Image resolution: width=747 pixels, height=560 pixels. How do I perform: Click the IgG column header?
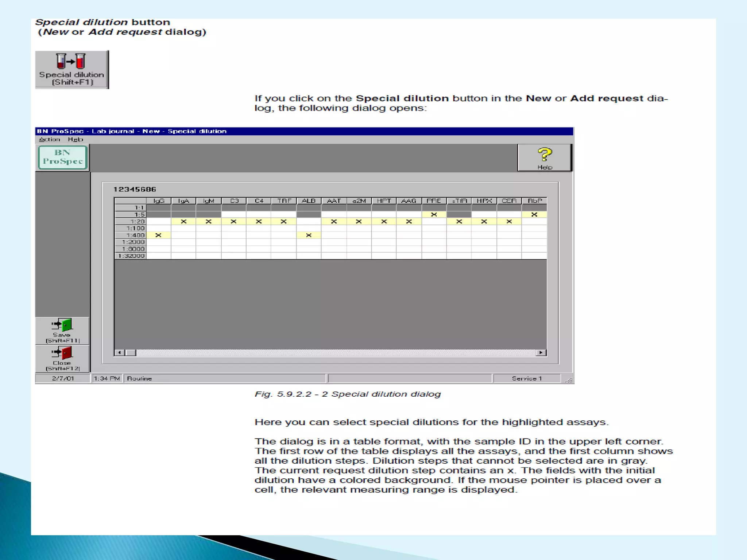tap(159, 201)
